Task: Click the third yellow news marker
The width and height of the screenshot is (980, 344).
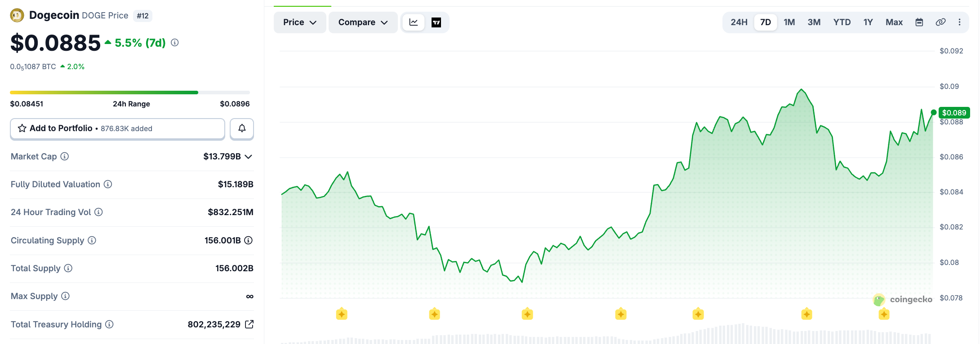Action: (527, 314)
